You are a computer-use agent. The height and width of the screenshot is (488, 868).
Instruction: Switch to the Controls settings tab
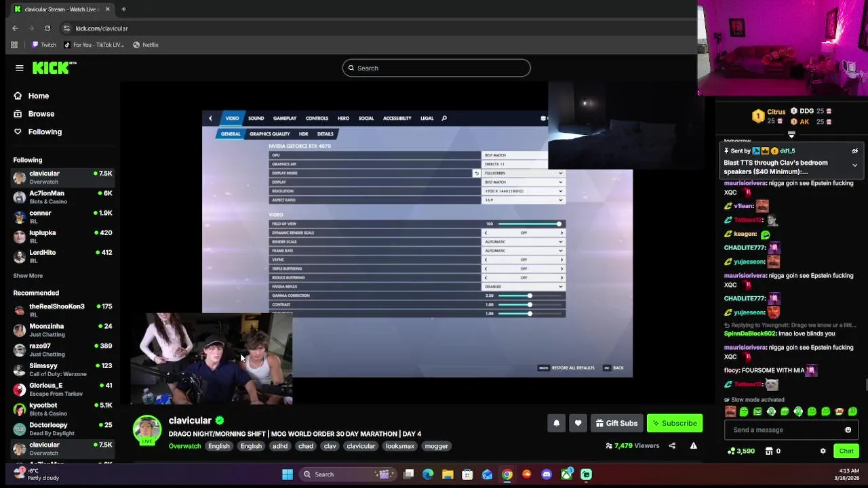(317, 118)
